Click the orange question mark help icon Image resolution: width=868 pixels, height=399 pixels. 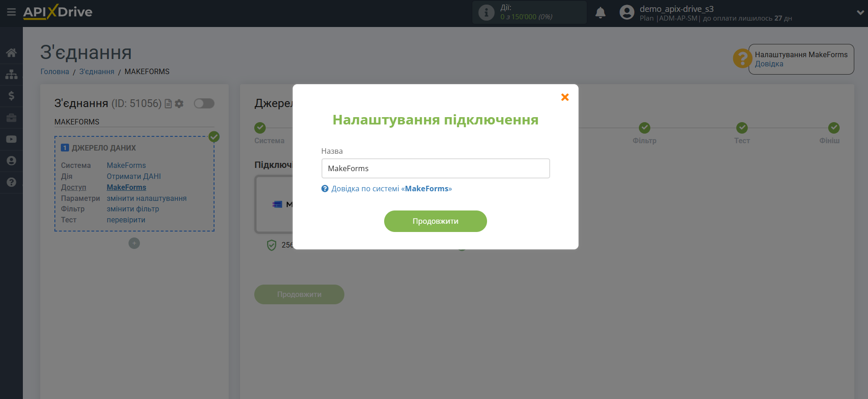(742, 59)
